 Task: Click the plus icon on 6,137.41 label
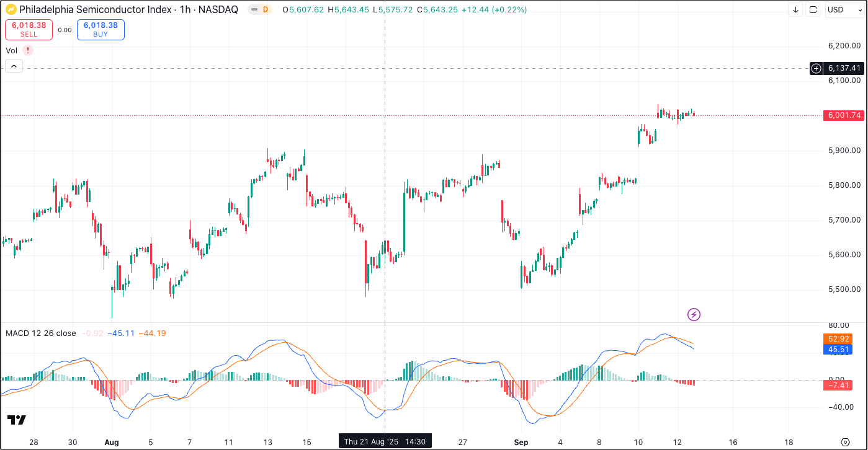[x=817, y=68]
